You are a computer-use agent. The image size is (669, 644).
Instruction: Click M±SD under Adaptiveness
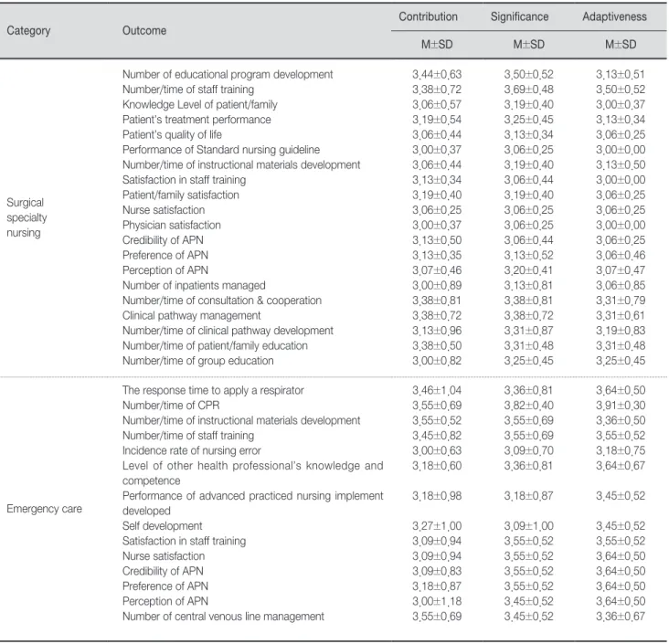coord(621,45)
